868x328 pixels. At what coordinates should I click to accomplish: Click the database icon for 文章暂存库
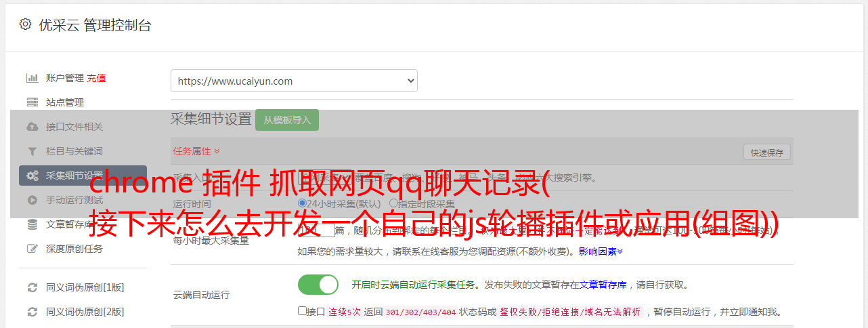pos(32,224)
